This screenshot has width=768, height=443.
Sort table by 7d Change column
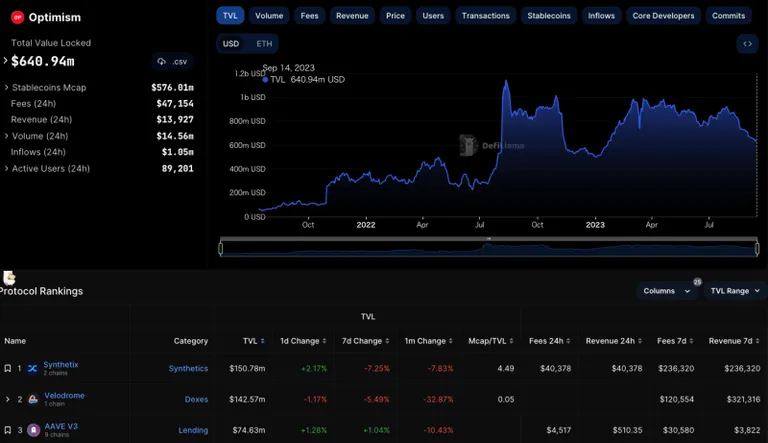[365, 341]
